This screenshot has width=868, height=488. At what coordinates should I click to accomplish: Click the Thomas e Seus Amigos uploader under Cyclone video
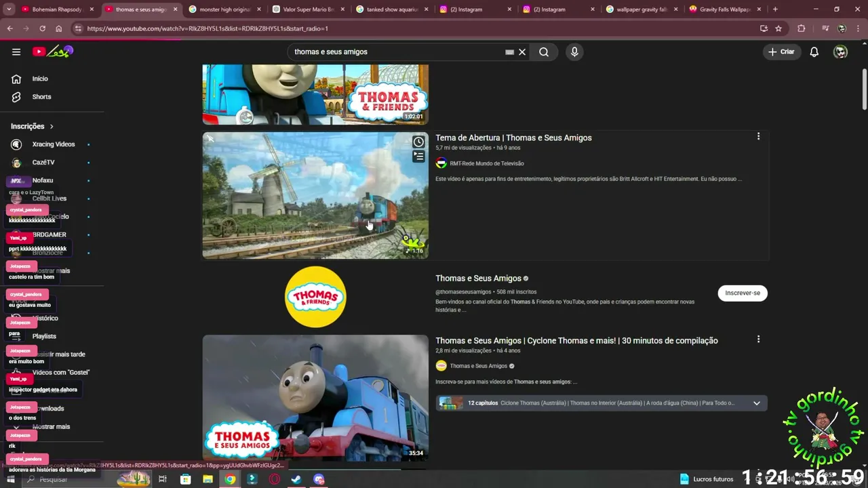pyautogui.click(x=478, y=366)
